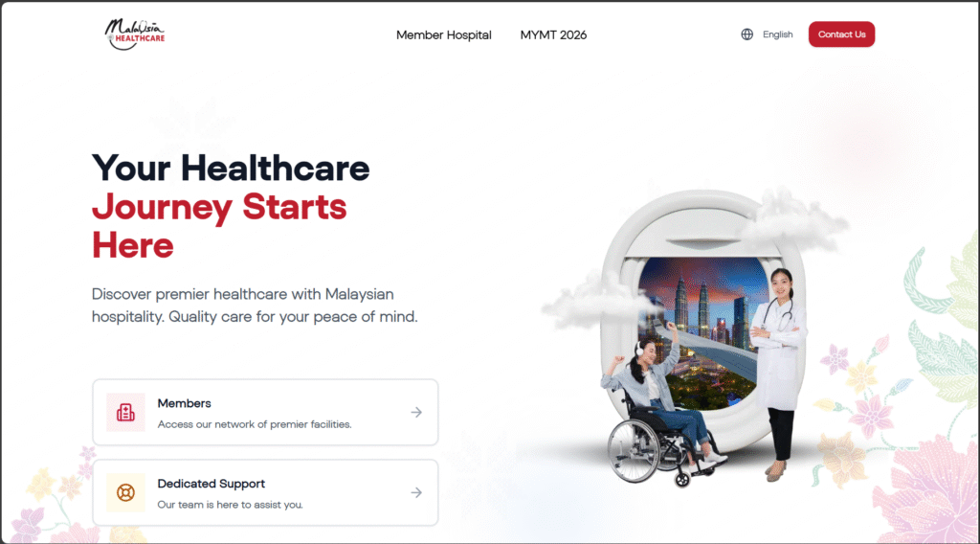Open the English language selector

pyautogui.click(x=777, y=34)
